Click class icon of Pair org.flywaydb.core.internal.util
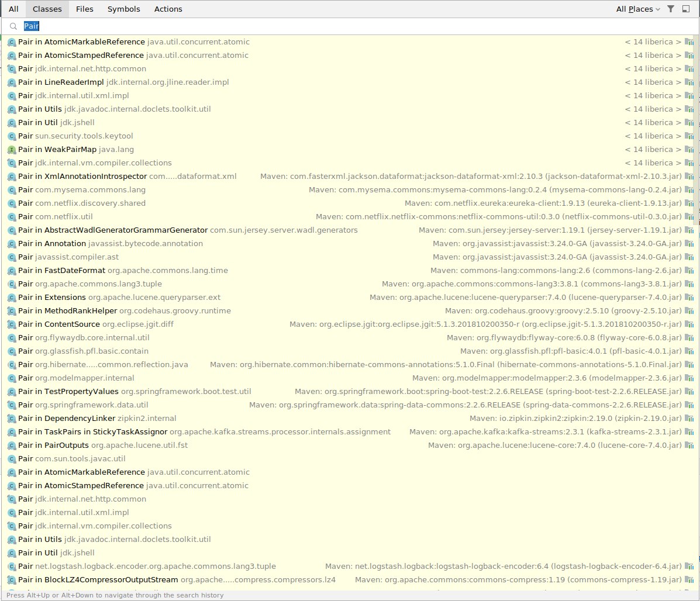This screenshot has height=601, width=700. 12,338
